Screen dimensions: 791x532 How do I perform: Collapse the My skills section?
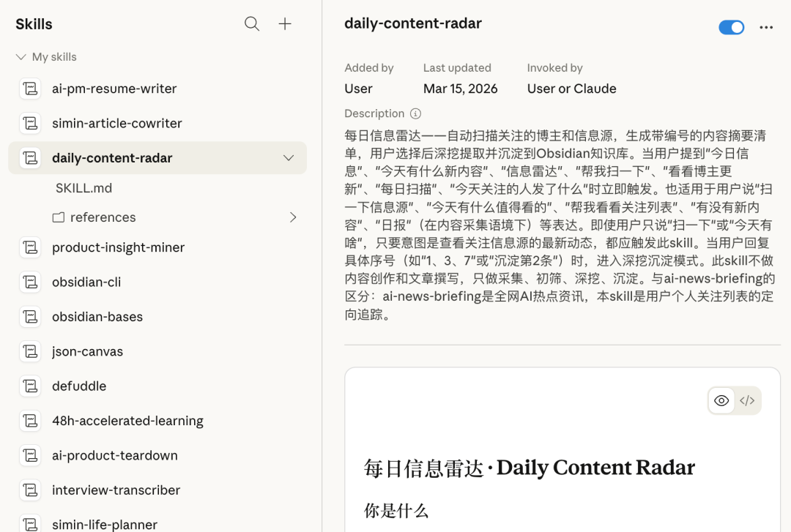21,57
